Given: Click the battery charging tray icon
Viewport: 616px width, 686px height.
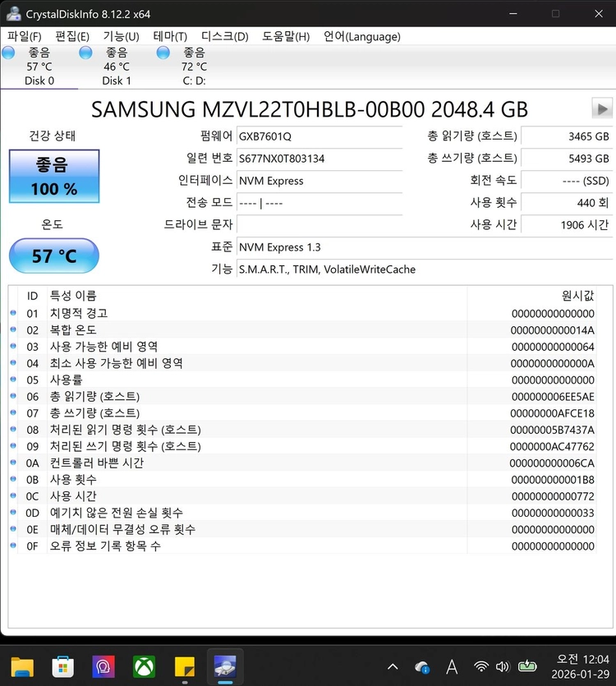Looking at the screenshot, I should pyautogui.click(x=527, y=666).
